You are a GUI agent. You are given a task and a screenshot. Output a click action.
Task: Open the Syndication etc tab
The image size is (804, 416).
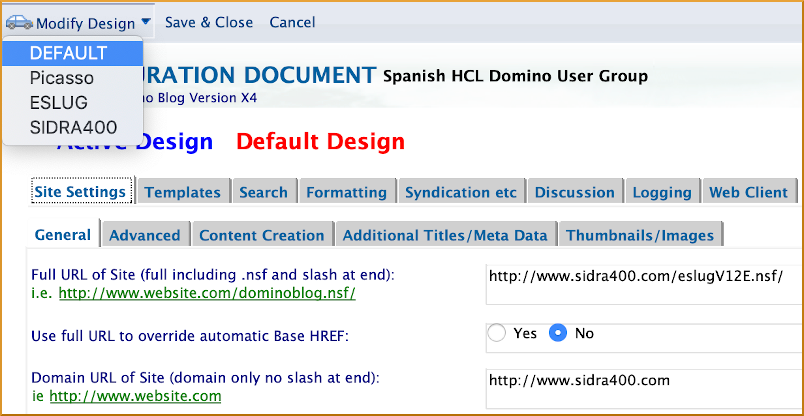tap(461, 192)
